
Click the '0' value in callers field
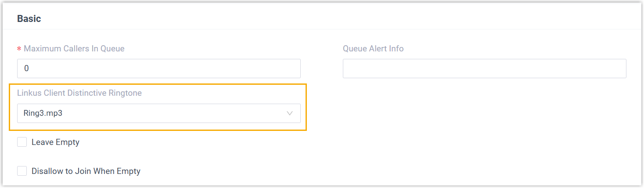(x=26, y=69)
